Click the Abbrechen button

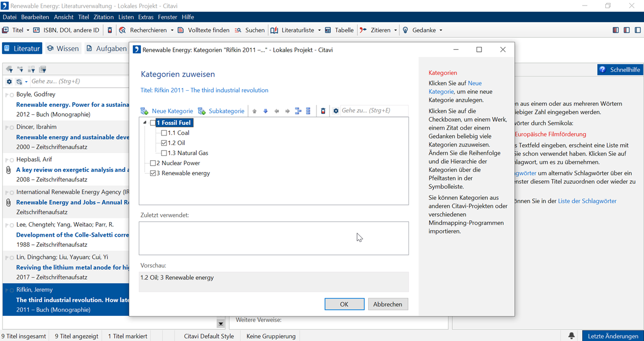[387, 304]
